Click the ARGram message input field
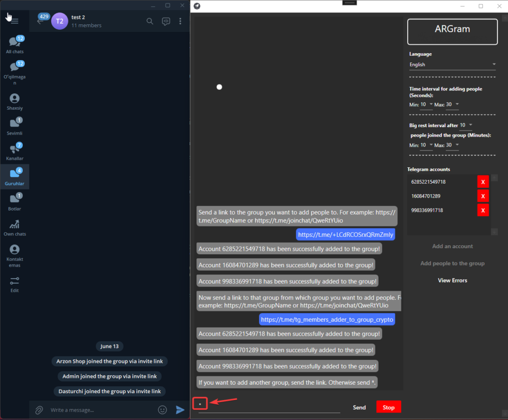This screenshot has height=420, width=508. point(269,406)
